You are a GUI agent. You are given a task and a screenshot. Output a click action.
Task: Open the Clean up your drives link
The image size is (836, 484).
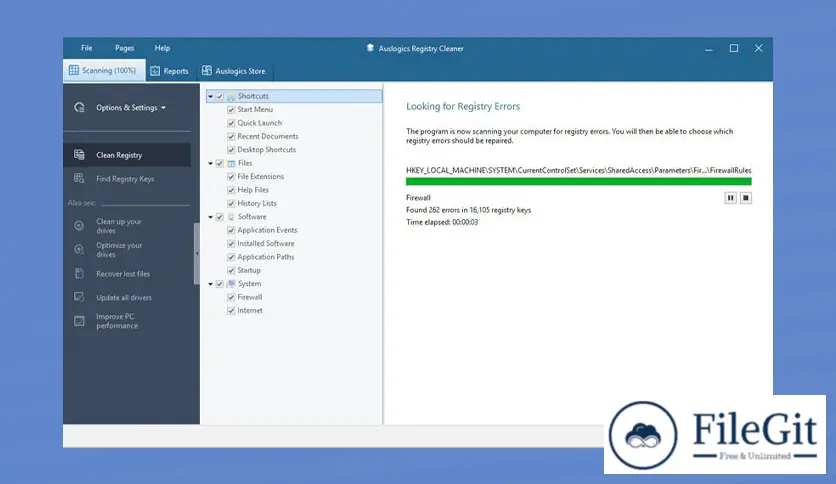[x=119, y=225]
